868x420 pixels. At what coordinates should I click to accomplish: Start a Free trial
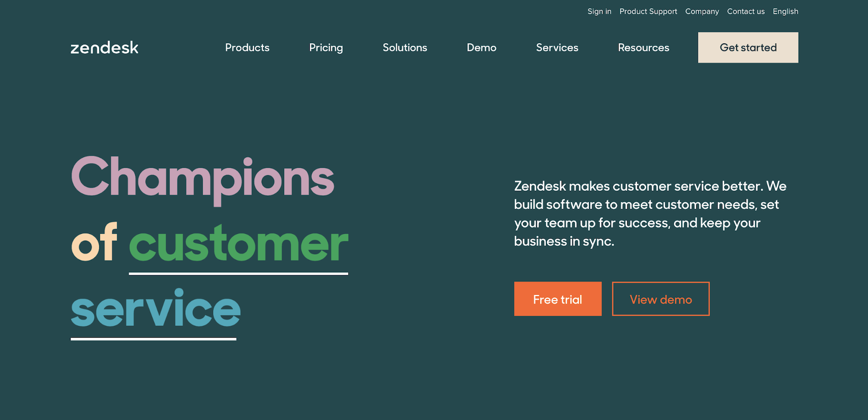(558, 299)
